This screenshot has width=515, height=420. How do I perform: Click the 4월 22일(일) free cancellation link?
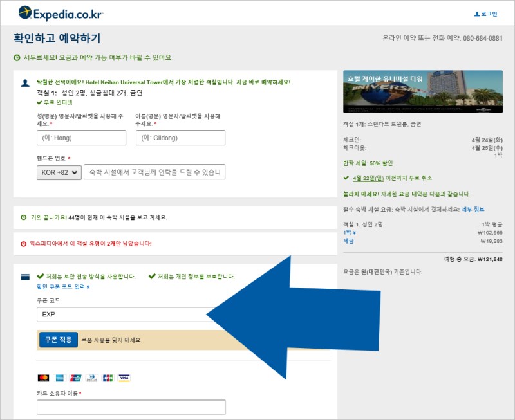point(368,178)
